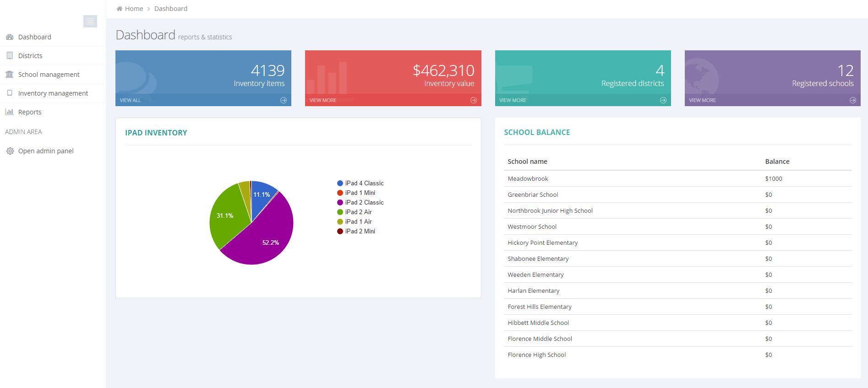The width and height of the screenshot is (868, 388).
Task: Click the arrow icon on Inventory items card
Action: (x=284, y=100)
